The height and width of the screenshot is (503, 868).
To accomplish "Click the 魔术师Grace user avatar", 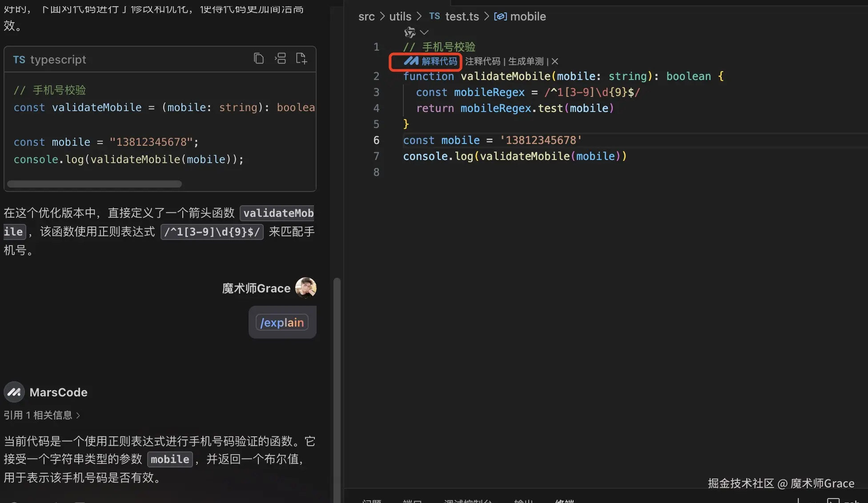I will tap(305, 288).
